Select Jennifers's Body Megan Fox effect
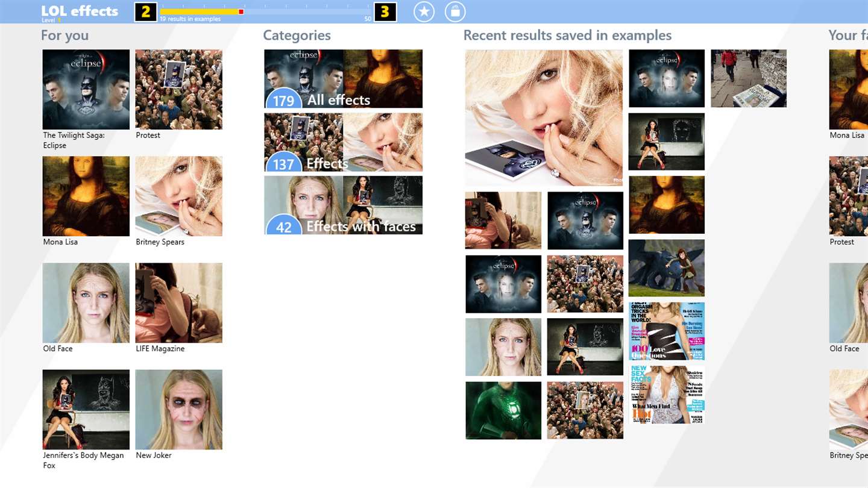 86,409
